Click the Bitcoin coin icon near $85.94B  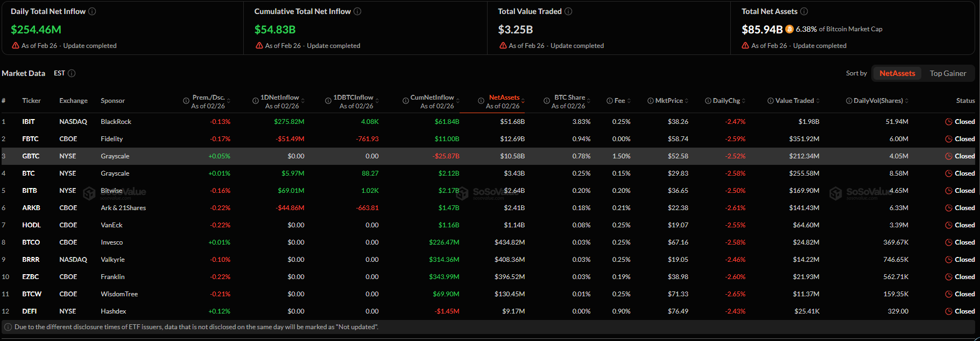pyautogui.click(x=789, y=29)
